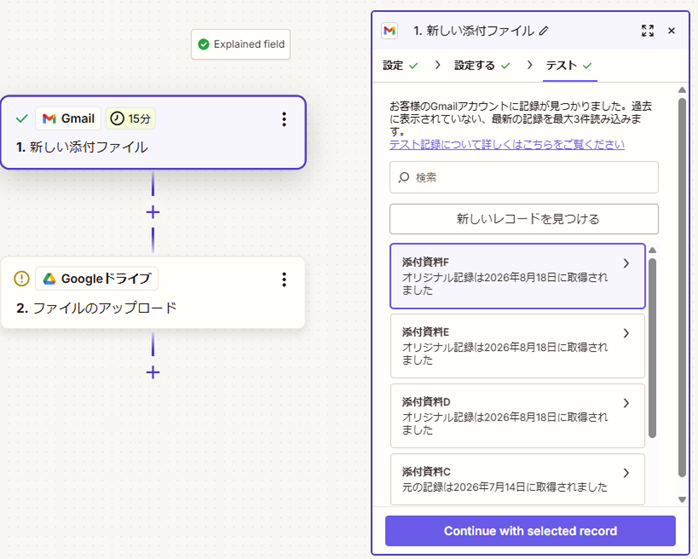Screen dimensions: 698x559
Task: Click the panel's scroll-down arrow
Action: tap(682, 500)
